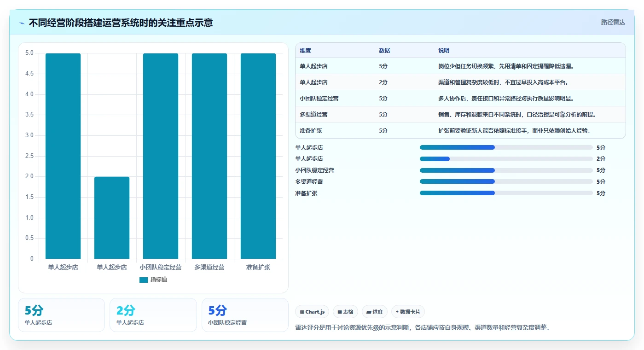This screenshot has height=350, width=644.
Task: Click 多渠道经营 in the table's 维度 column
Action: tap(313, 115)
